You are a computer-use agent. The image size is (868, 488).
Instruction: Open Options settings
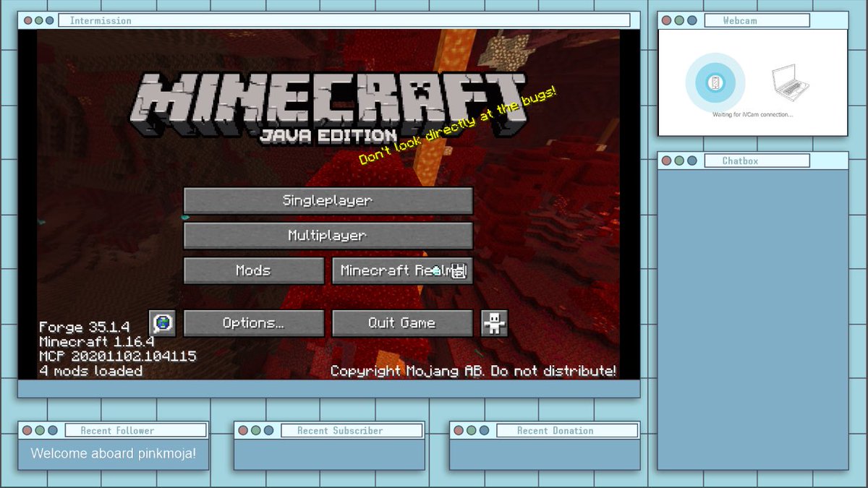click(x=253, y=323)
